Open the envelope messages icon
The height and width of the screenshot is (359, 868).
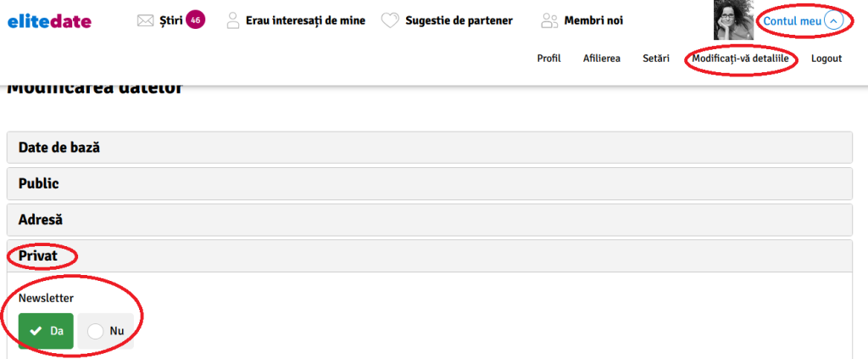[145, 21]
